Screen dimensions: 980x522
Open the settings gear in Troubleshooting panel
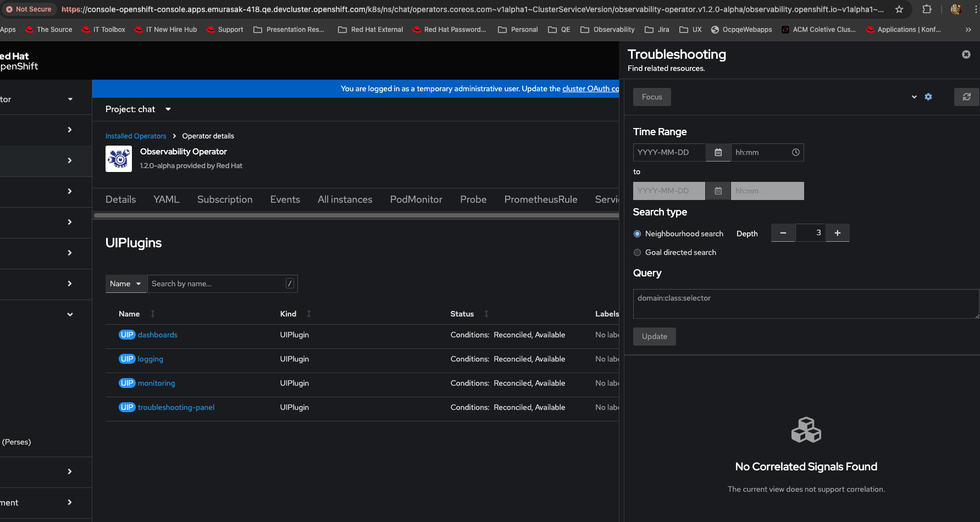click(928, 97)
